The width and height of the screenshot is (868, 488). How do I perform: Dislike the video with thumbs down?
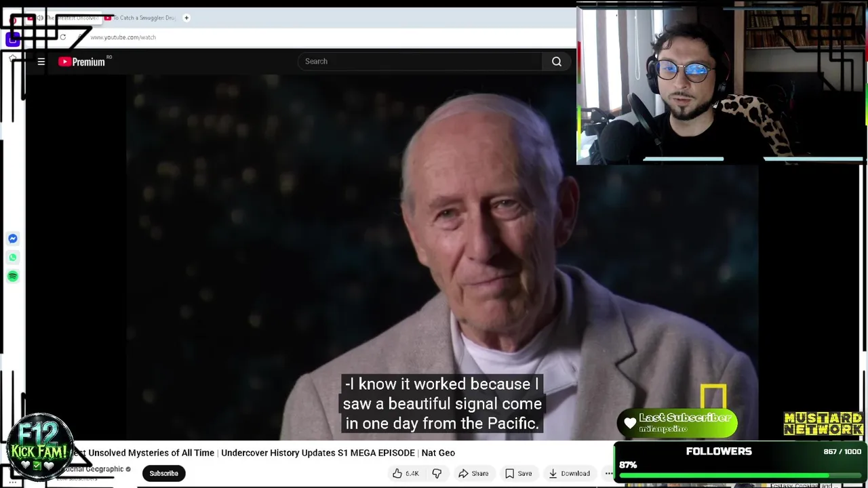(437, 473)
